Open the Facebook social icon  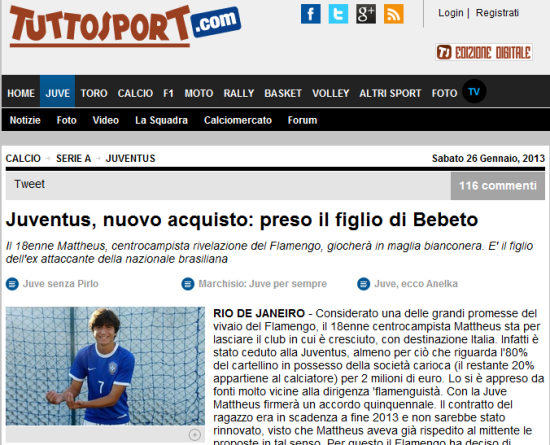click(310, 14)
